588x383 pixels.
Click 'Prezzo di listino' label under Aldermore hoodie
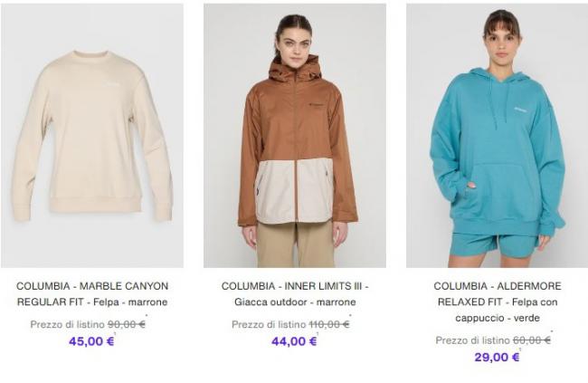pos(473,340)
